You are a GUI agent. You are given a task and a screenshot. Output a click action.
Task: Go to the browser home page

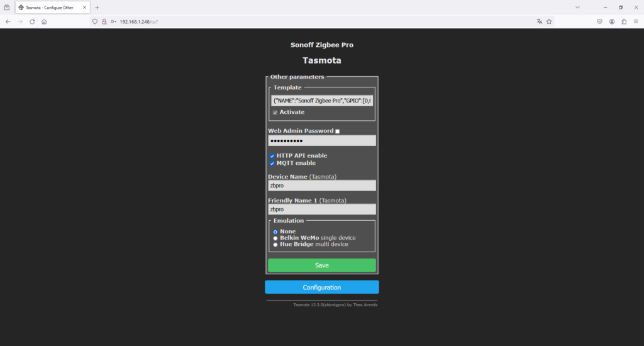(x=44, y=21)
